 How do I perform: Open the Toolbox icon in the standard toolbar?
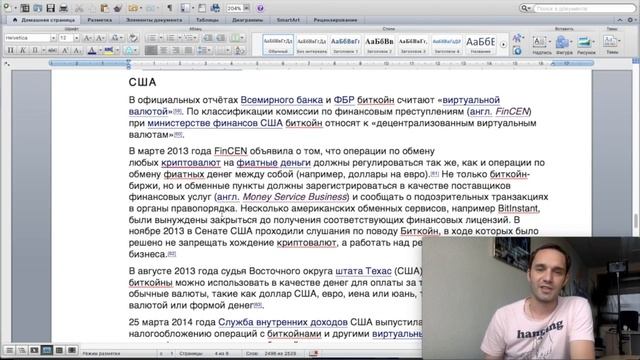click(x=202, y=8)
